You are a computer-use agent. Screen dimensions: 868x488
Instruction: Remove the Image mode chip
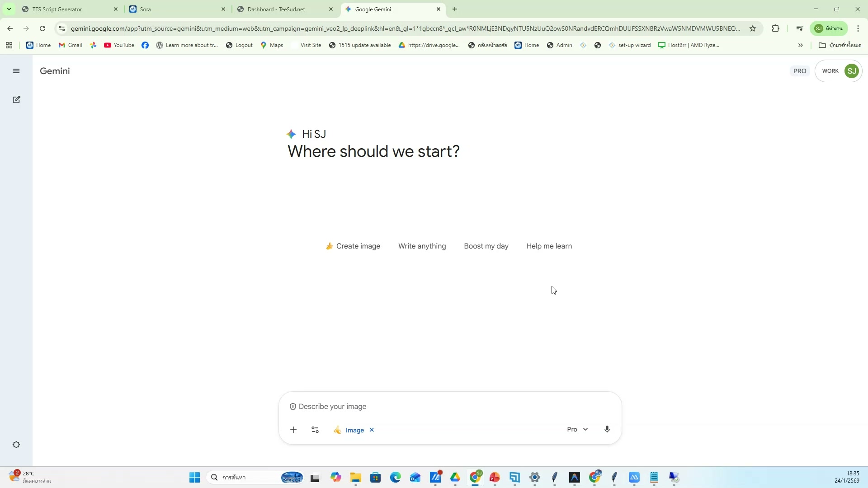(372, 430)
